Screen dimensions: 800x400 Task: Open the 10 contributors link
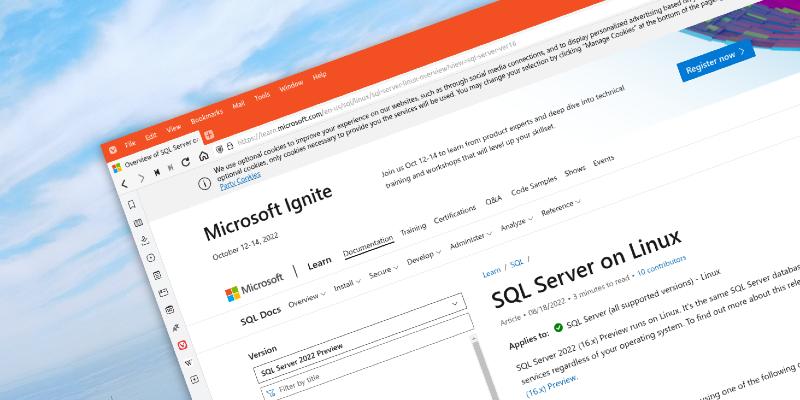[x=661, y=265]
